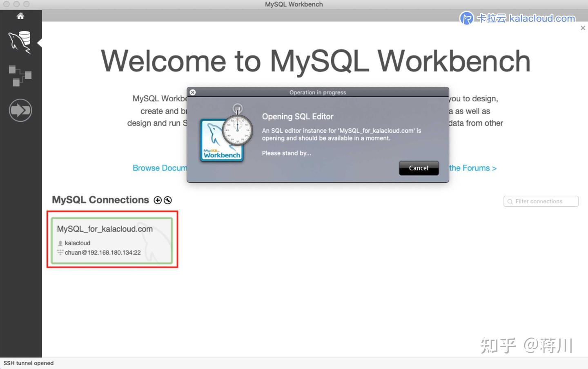Screen dimensions: 588x369
Task: Click the stopwatch icon in the progress dialog
Action: pyautogui.click(x=237, y=130)
